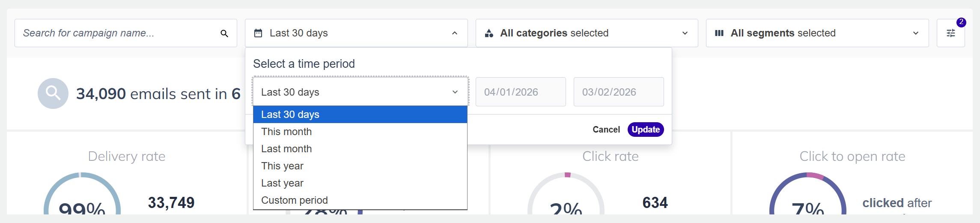980x223 pixels.
Task: Pick This year from the period list
Action: (282, 166)
